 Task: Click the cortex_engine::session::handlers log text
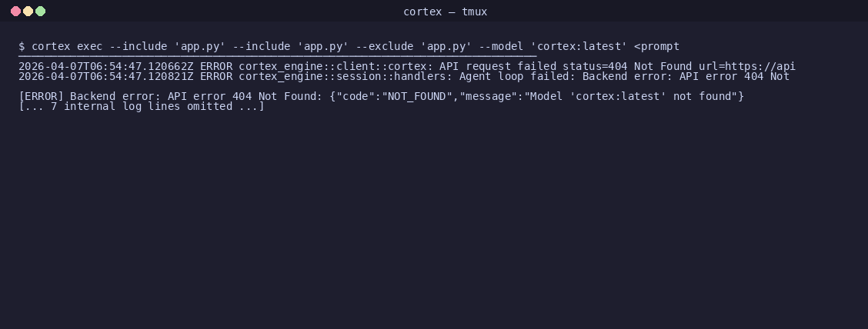click(x=342, y=76)
